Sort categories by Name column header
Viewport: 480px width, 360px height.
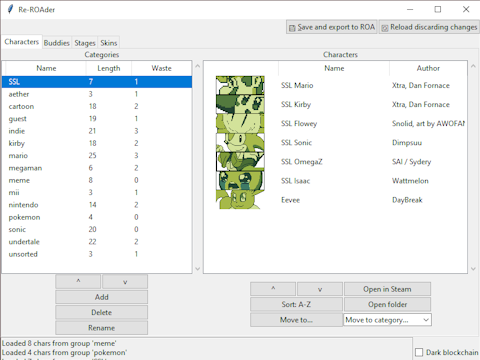tap(46, 68)
